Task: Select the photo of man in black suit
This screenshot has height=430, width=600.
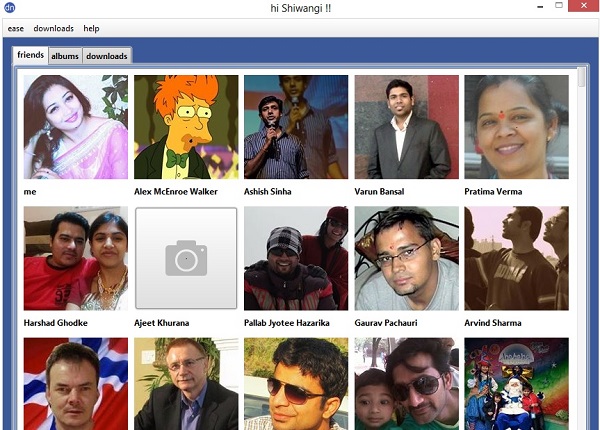Action: 186,384
